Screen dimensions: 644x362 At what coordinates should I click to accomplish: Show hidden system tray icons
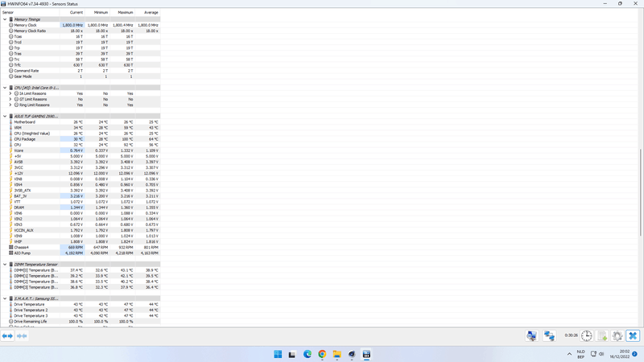coord(569,354)
